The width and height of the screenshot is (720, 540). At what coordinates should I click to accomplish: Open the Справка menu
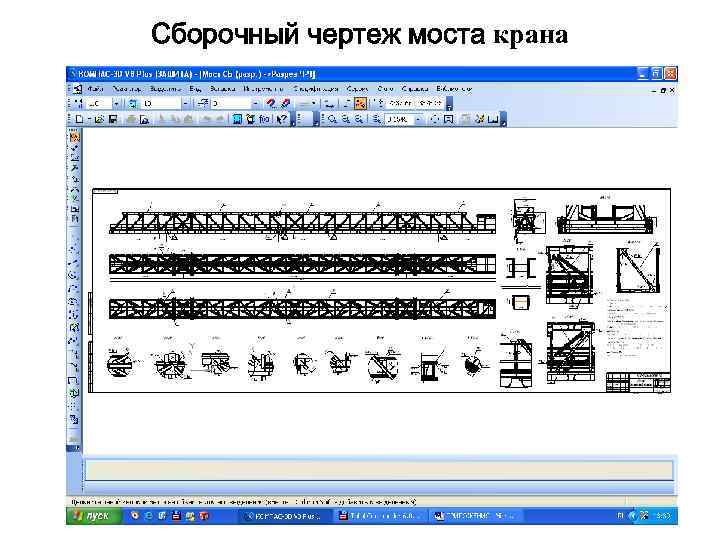pyautogui.click(x=415, y=89)
